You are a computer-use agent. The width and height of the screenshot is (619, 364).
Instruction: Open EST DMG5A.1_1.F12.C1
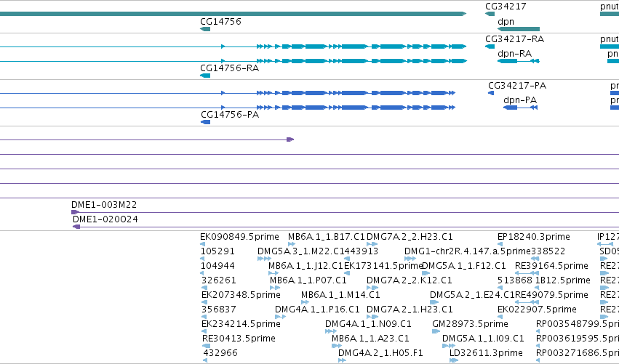464,266
